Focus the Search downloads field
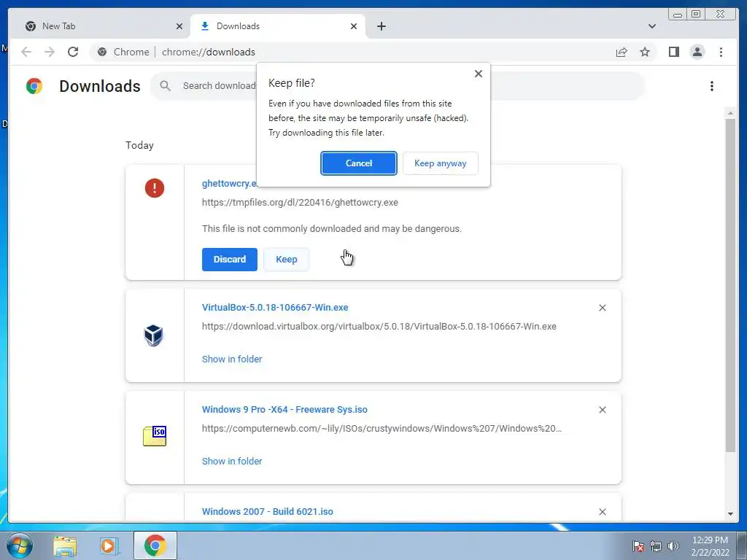The height and width of the screenshot is (560, 747). [x=398, y=86]
